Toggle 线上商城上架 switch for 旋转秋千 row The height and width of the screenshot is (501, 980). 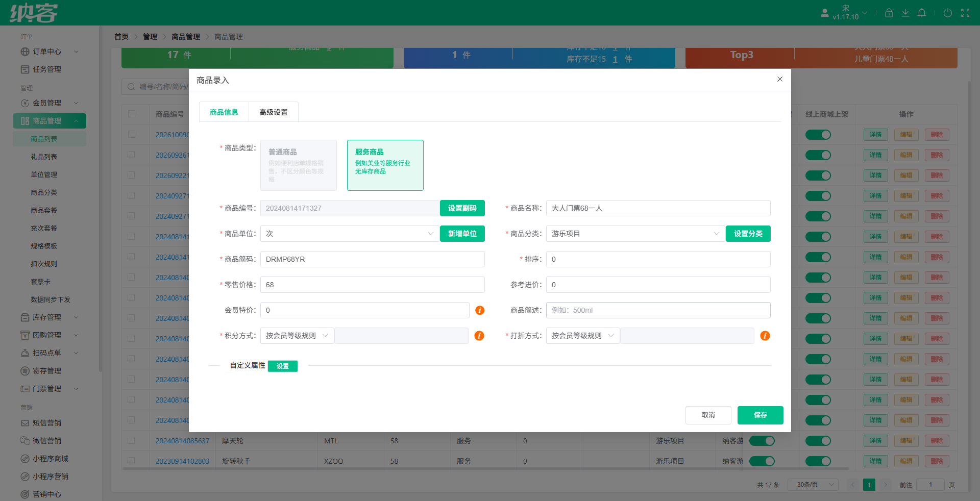pyautogui.click(x=818, y=461)
